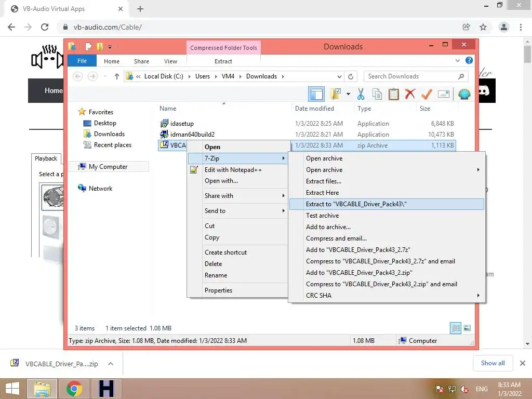
Task: Sort by the Date modified column
Action: [x=314, y=109]
